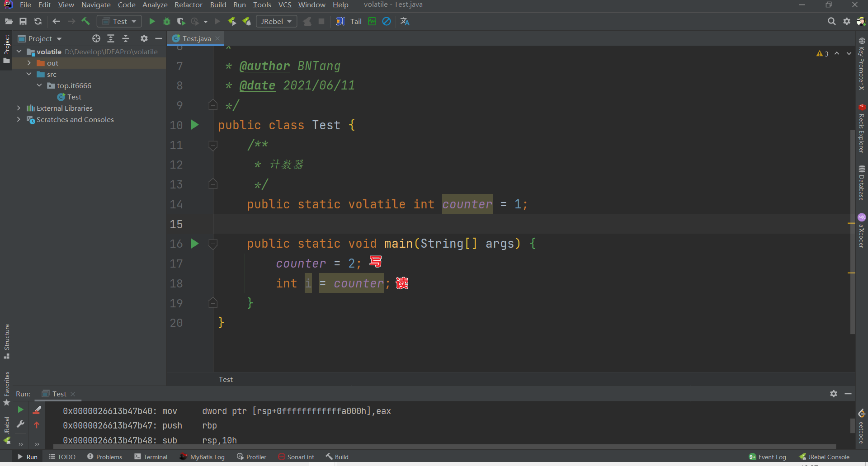This screenshot has width=868, height=466.
Task: Open Project panel options gear
Action: click(x=144, y=38)
